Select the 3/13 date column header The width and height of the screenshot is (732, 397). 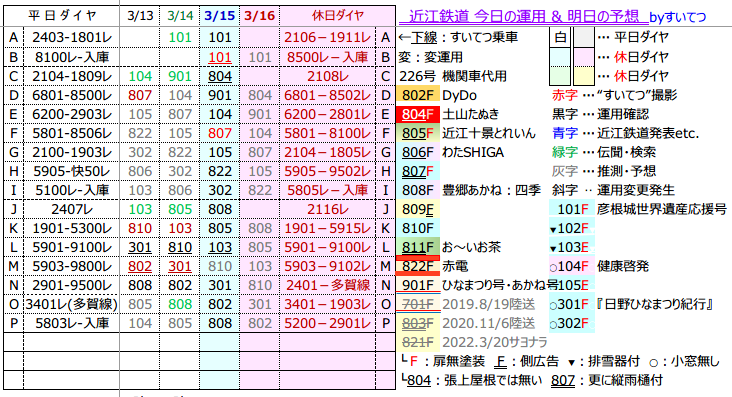coord(140,16)
